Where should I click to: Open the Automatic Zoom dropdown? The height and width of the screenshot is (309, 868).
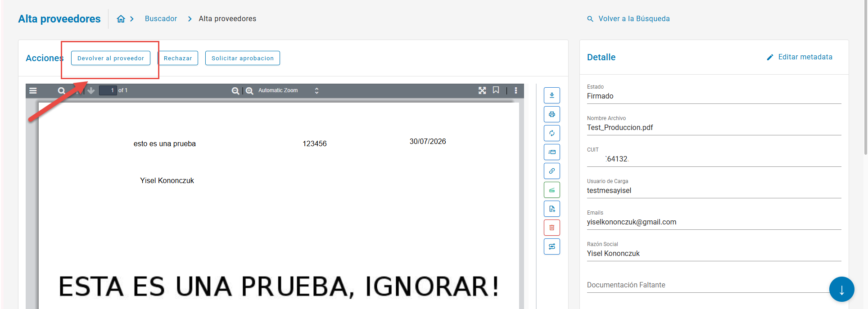click(288, 90)
